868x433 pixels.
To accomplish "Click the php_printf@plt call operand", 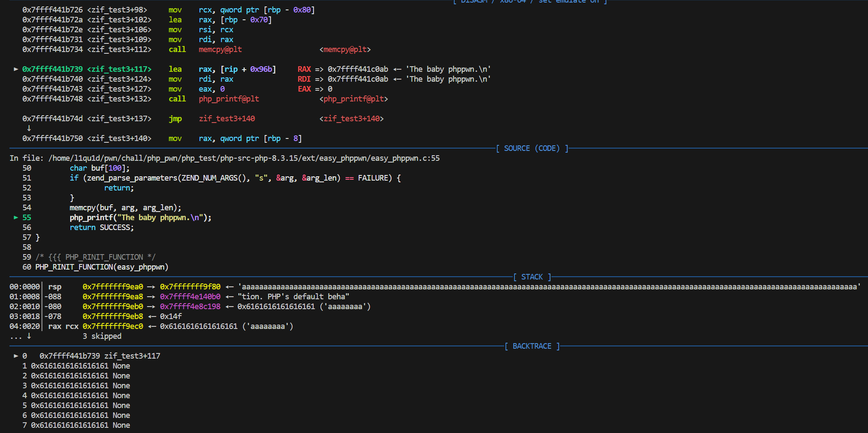I will [x=229, y=99].
